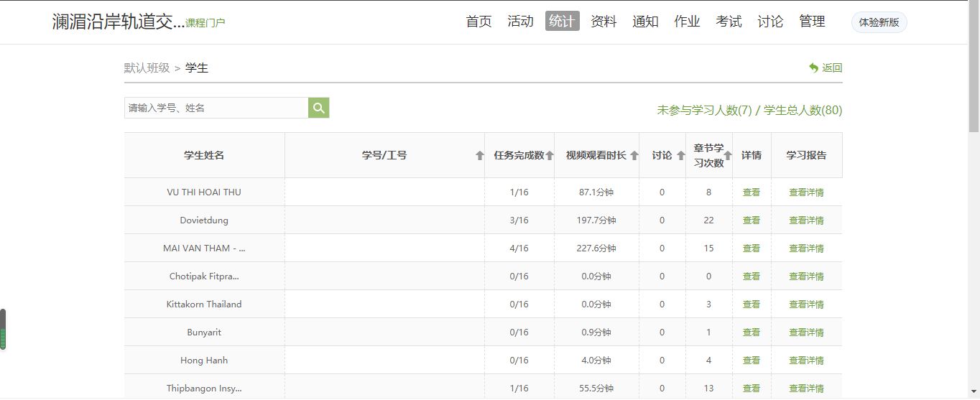The height and width of the screenshot is (400, 980).
Task: Click 课程门户 link beside the title
Action: 205,23
